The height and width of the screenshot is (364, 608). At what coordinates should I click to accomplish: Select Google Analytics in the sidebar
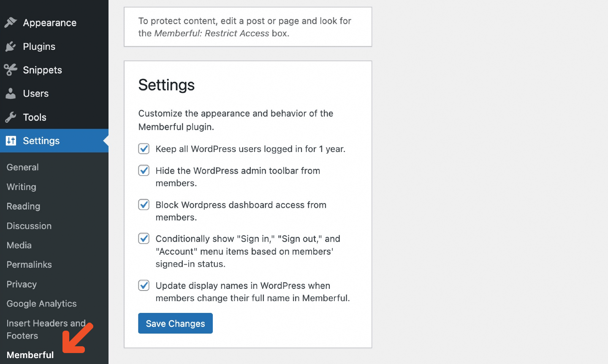[42, 304]
